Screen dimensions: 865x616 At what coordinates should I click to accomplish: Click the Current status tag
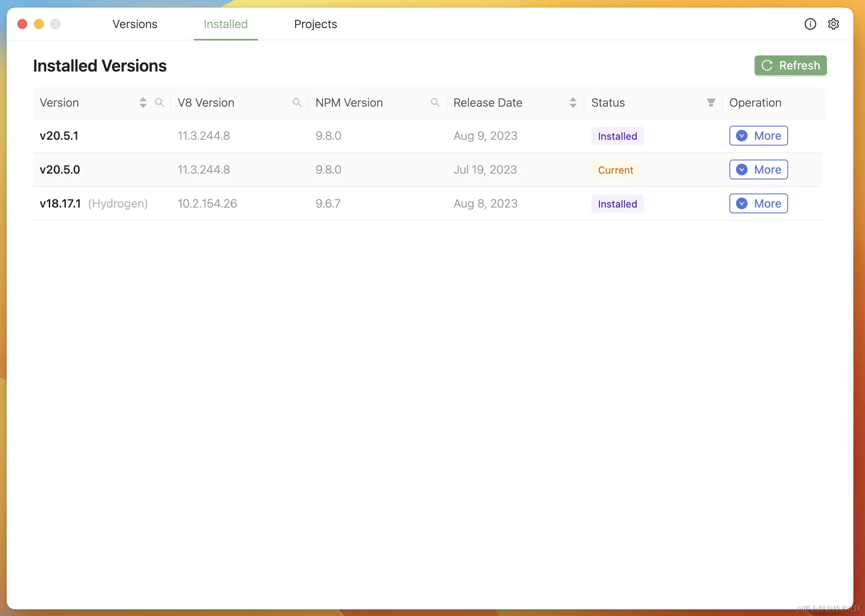point(615,170)
